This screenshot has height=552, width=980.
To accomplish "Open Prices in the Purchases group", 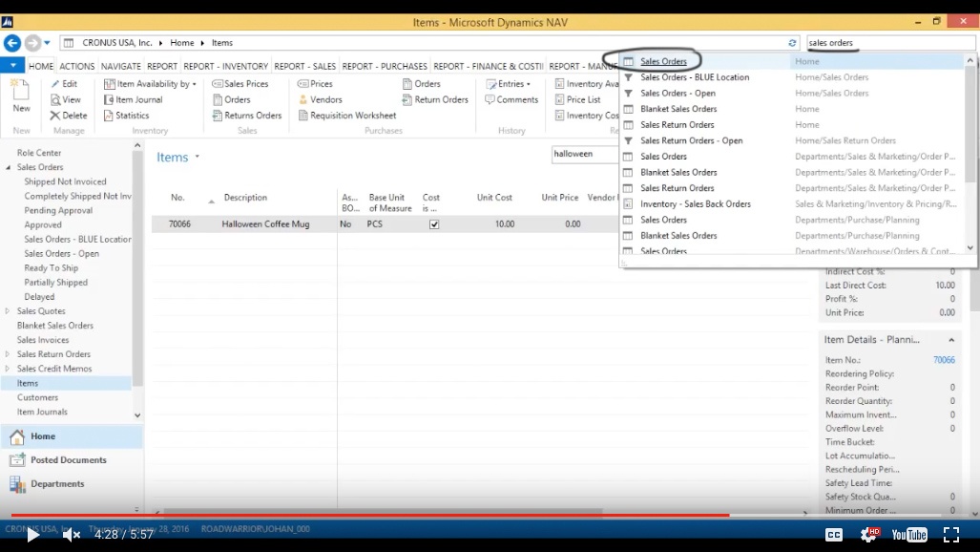I will click(x=315, y=84).
